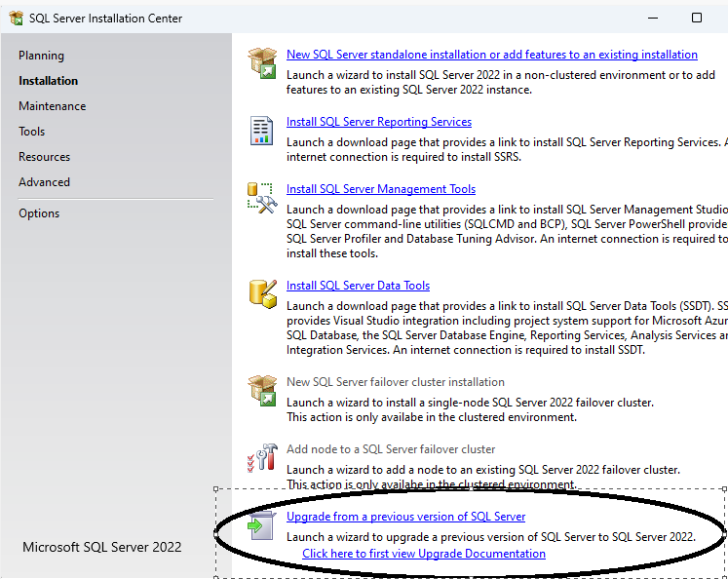Open Install SQL Server Reporting Services link

pyautogui.click(x=379, y=122)
